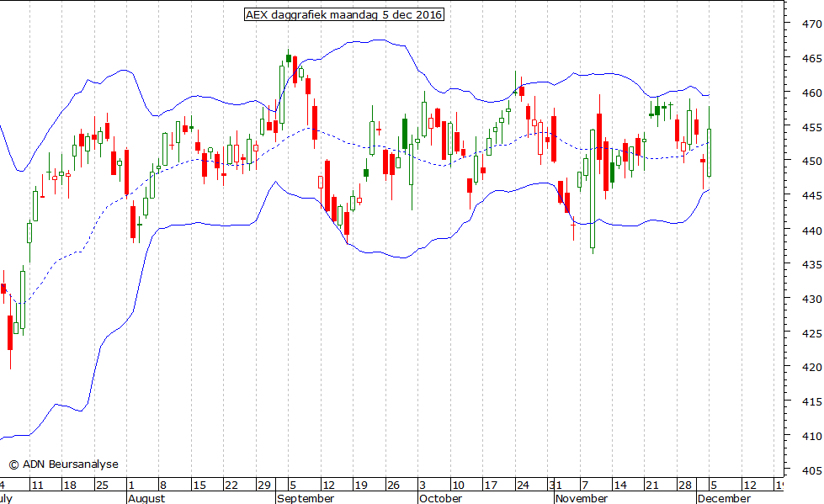The height and width of the screenshot is (504, 824).
Task: Select the 455 price axis label
Action: pos(812,128)
